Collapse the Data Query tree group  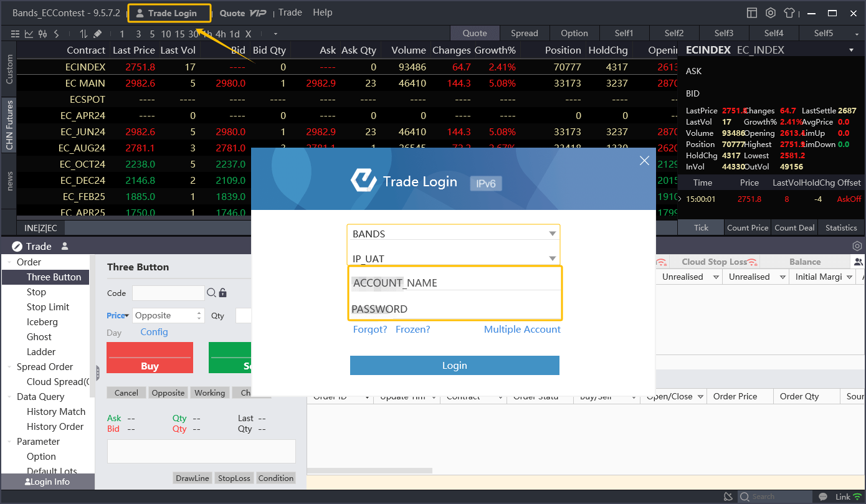[x=9, y=397]
